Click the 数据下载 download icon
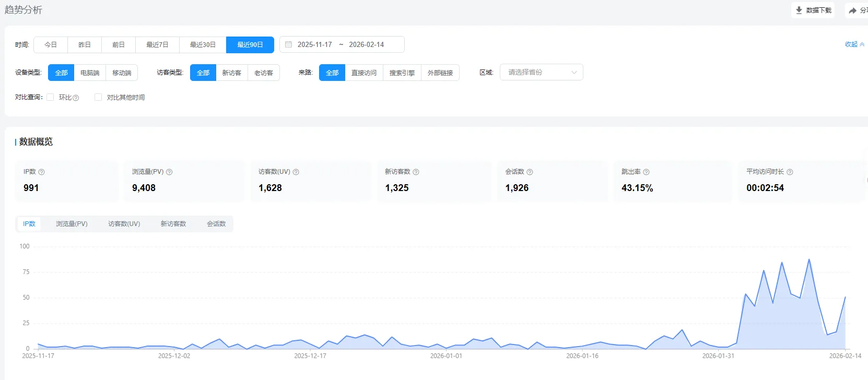Screen dimensions: 868x380 (799, 10)
